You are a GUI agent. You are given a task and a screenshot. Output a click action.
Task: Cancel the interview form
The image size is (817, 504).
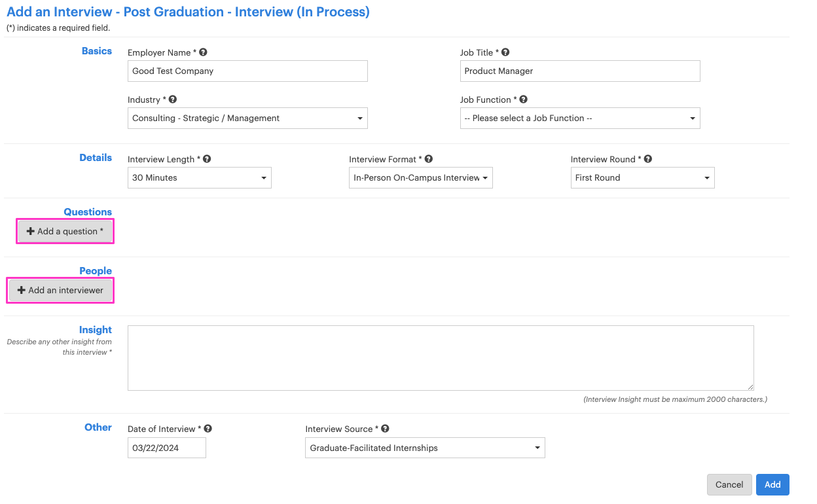click(x=729, y=485)
